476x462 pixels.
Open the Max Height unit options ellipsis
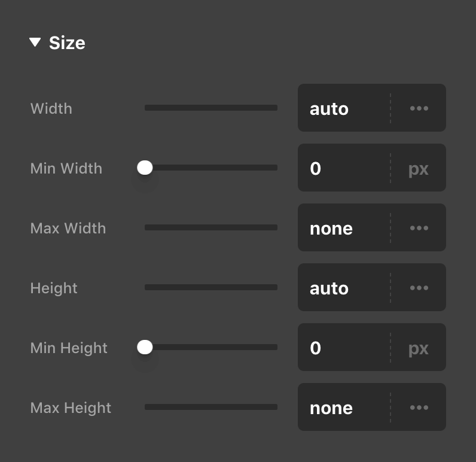tap(419, 408)
